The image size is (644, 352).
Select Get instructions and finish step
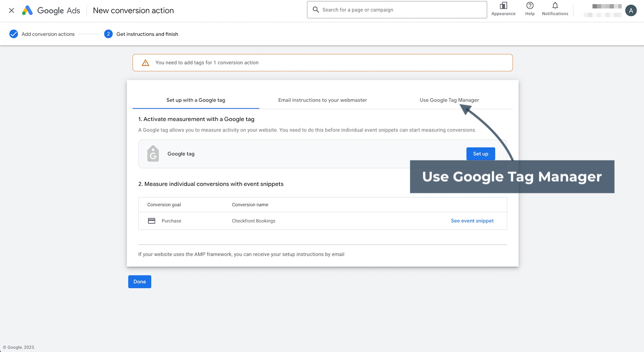tap(147, 34)
